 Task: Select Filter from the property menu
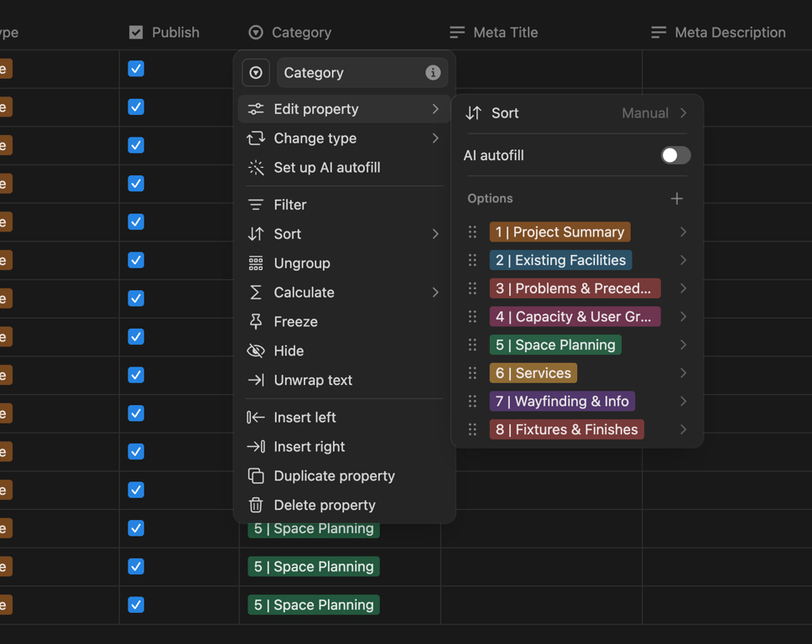coord(290,205)
